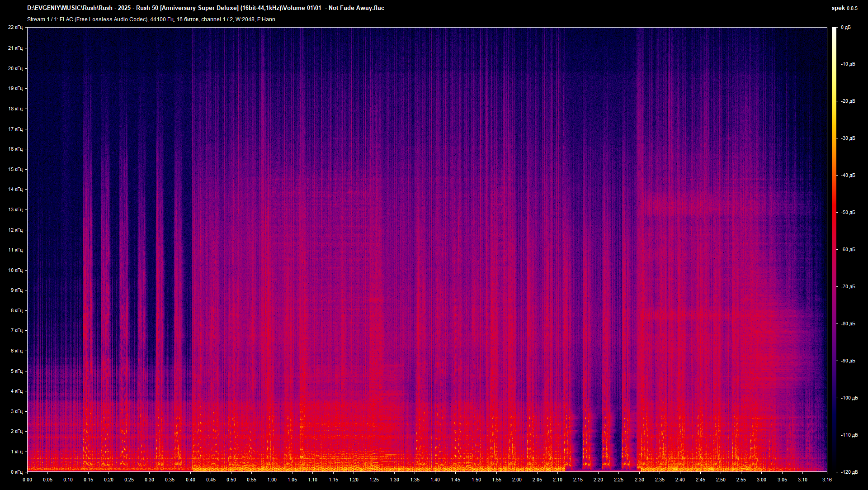
Task: Click the -120 дБ scale label
Action: (x=849, y=472)
